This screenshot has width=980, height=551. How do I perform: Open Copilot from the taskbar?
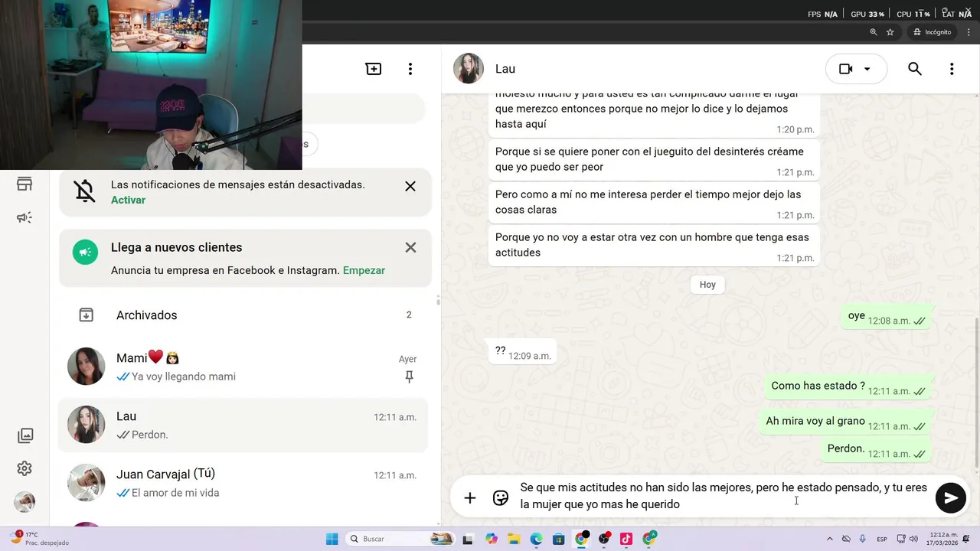(491, 539)
